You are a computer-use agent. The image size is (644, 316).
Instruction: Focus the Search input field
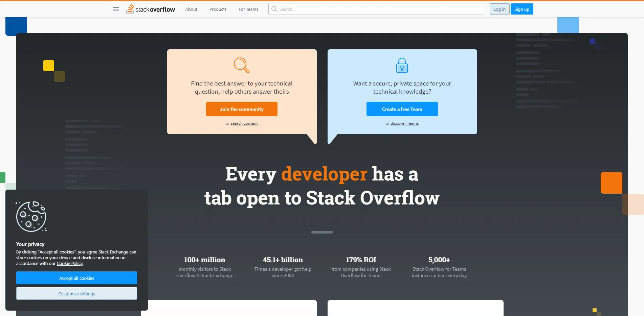tap(376, 9)
